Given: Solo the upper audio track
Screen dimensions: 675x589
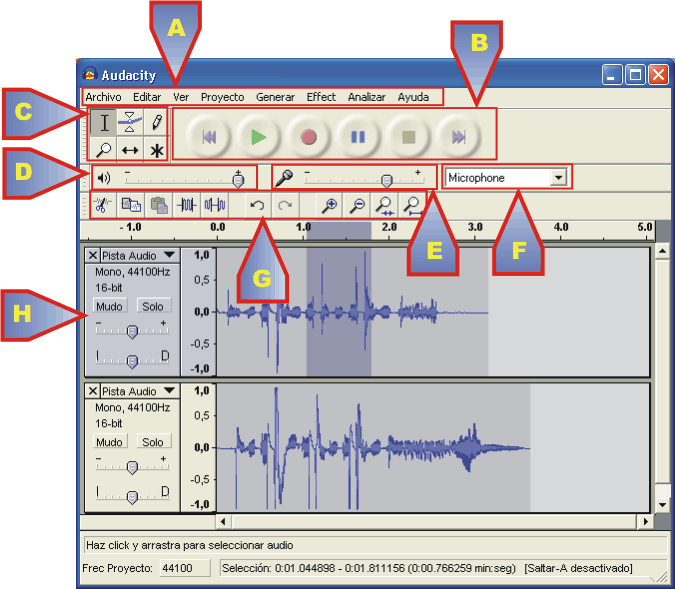Looking at the screenshot, I should click(x=152, y=306).
